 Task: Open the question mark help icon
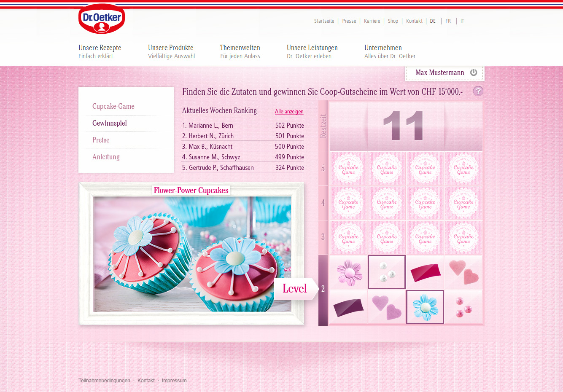(478, 91)
